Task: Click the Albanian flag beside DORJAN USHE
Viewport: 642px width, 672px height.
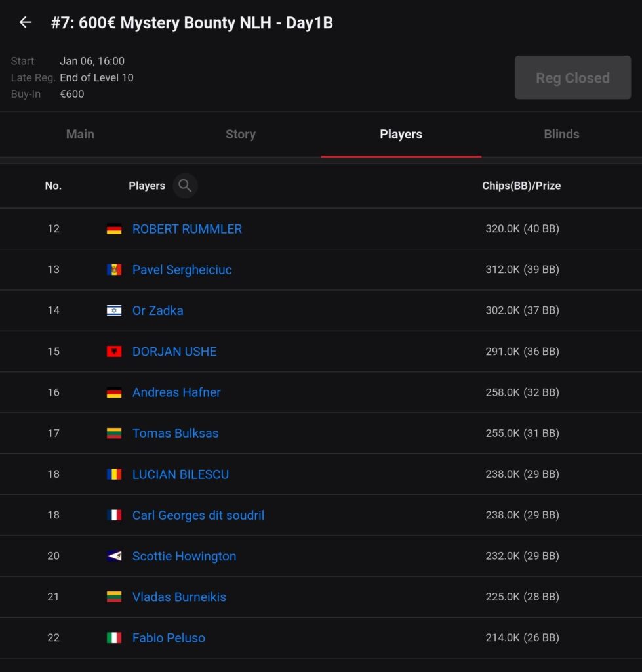Action: coord(114,352)
